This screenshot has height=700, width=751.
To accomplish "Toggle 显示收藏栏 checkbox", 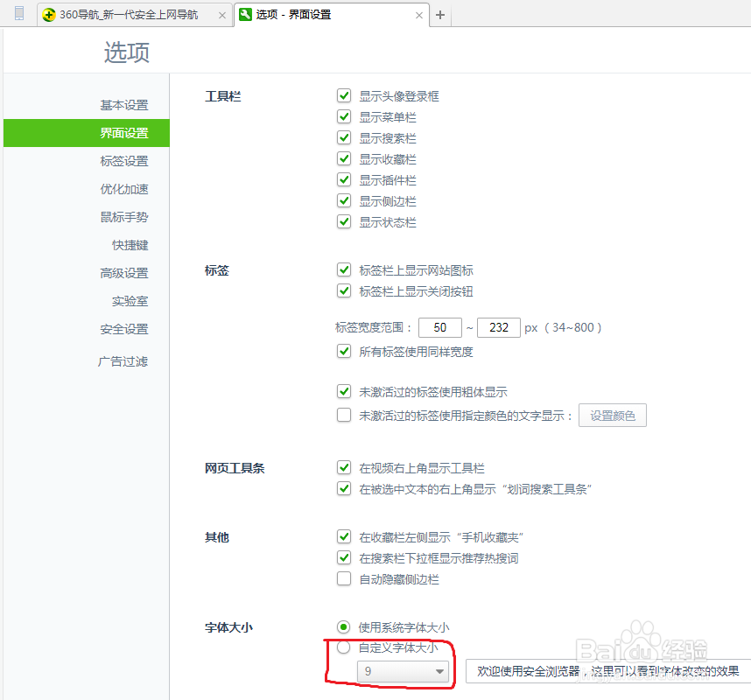I will coord(344,158).
